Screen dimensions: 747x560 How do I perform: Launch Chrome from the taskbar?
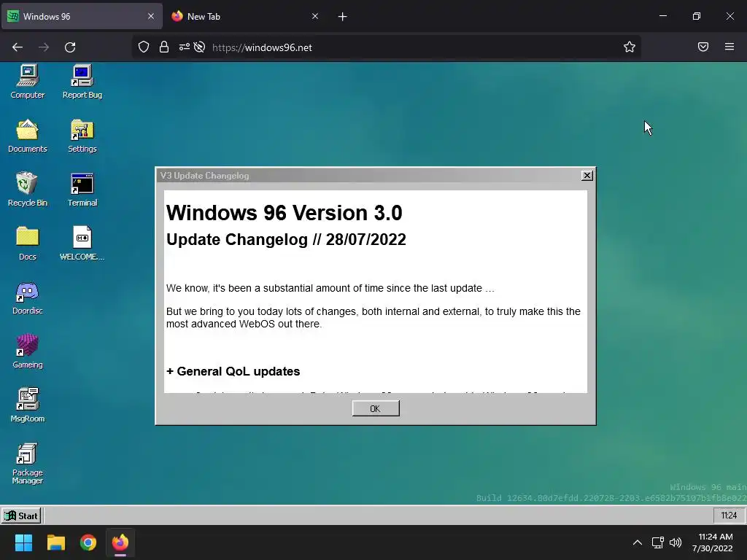pyautogui.click(x=88, y=542)
